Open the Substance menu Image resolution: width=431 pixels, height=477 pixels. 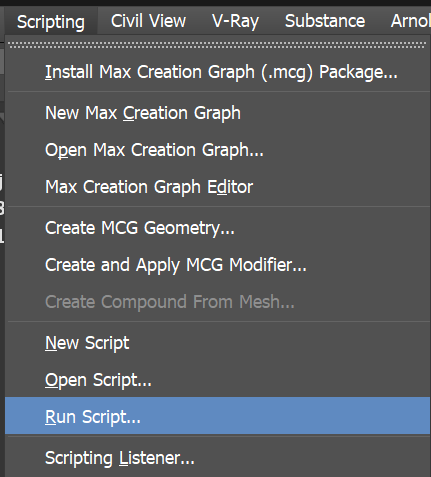(x=325, y=21)
